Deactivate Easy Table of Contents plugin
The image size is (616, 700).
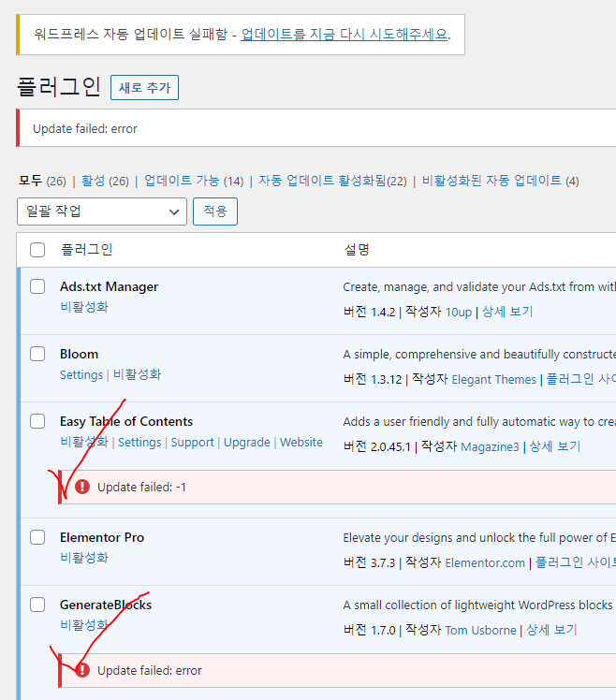pyautogui.click(x=84, y=442)
